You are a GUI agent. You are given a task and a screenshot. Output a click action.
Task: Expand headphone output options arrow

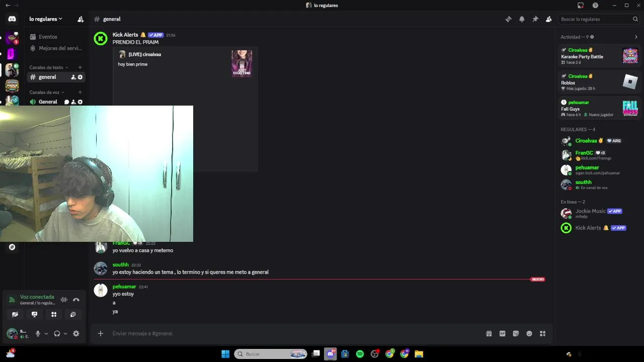point(65,333)
